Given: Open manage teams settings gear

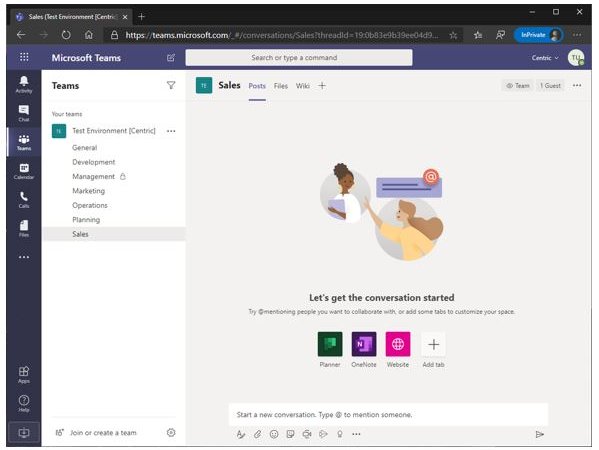Looking at the screenshot, I should click(171, 432).
